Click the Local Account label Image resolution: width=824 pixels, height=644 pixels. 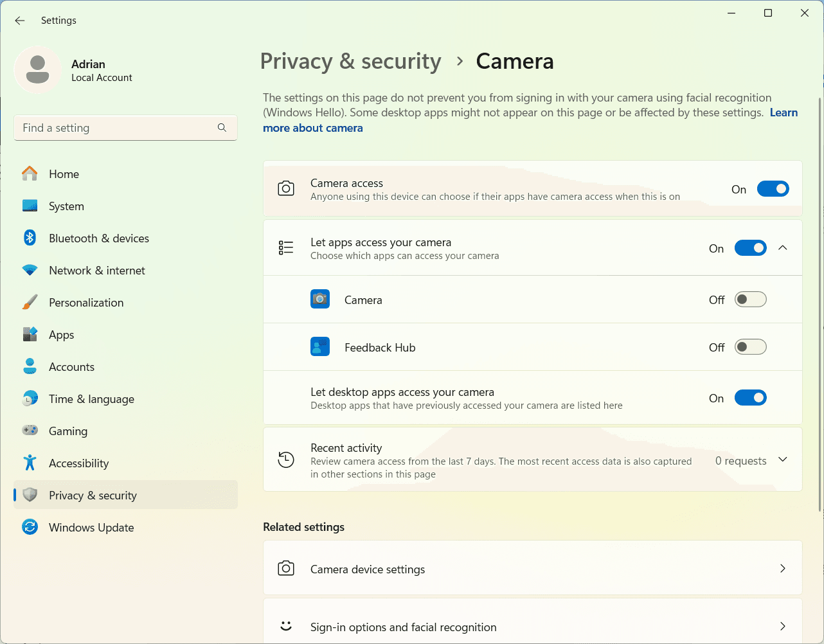pyautogui.click(x=102, y=78)
